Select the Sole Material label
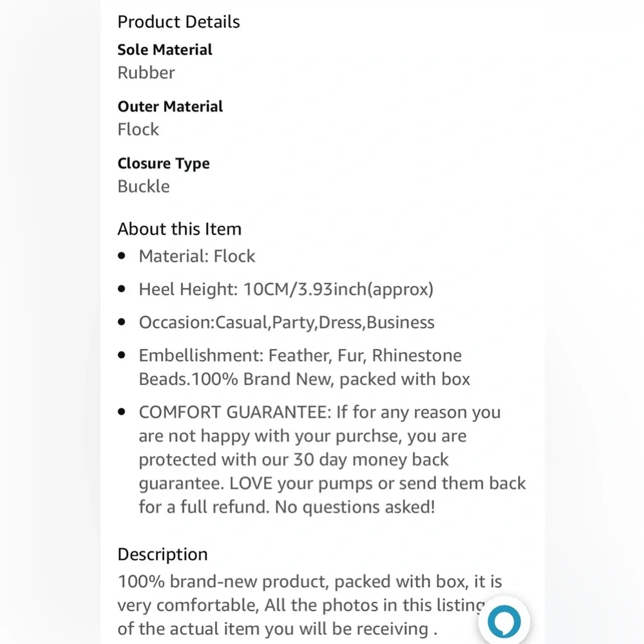The height and width of the screenshot is (644, 644). [x=165, y=50]
